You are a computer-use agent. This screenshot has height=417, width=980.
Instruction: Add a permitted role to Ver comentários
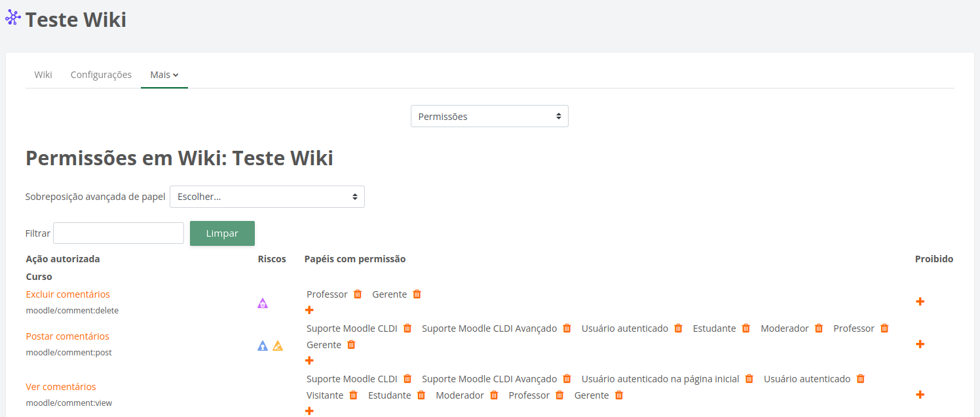coord(309,410)
